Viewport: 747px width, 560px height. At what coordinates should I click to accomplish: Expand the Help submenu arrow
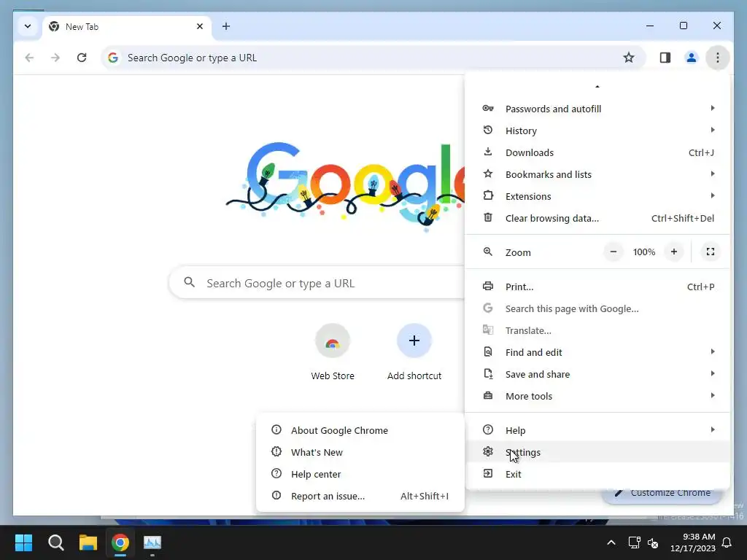(713, 430)
